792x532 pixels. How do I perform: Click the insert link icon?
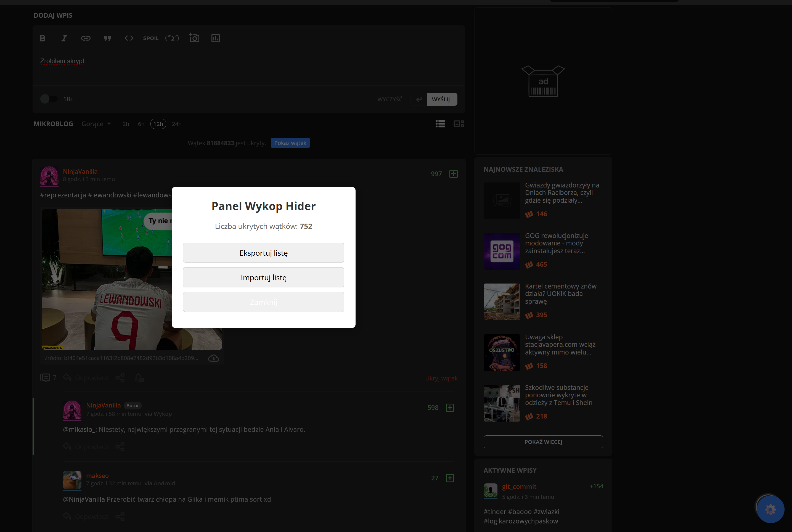86,38
